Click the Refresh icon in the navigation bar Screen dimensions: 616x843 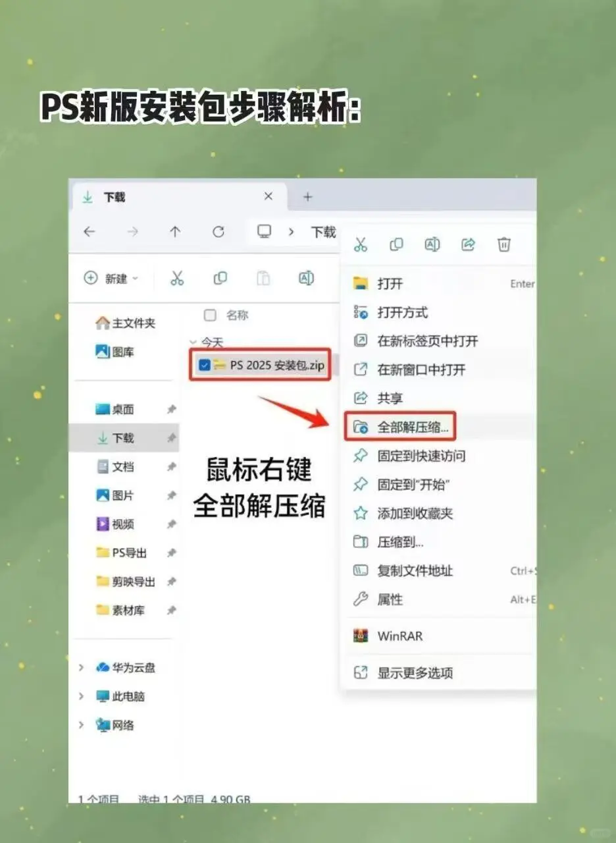pos(219,232)
